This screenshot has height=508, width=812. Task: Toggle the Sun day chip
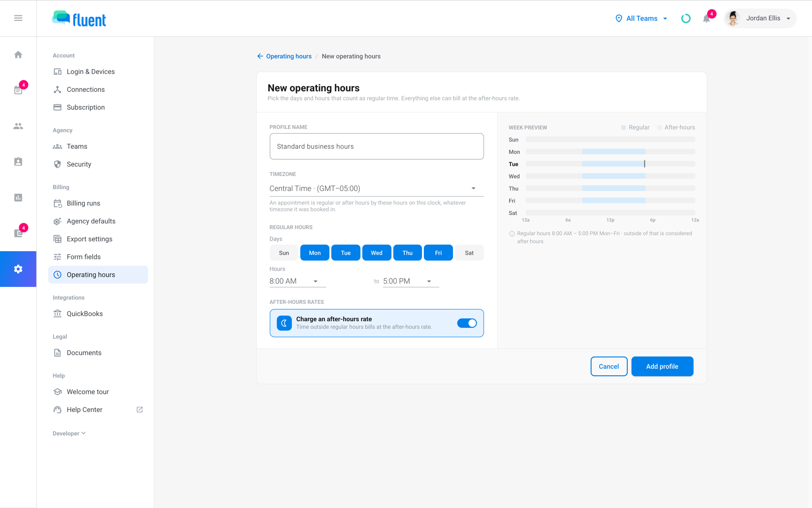pos(284,253)
